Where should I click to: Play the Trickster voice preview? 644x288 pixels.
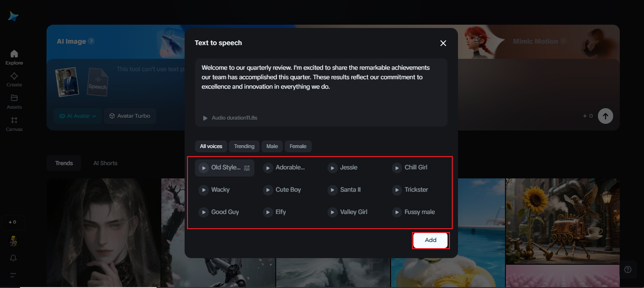[397, 190]
